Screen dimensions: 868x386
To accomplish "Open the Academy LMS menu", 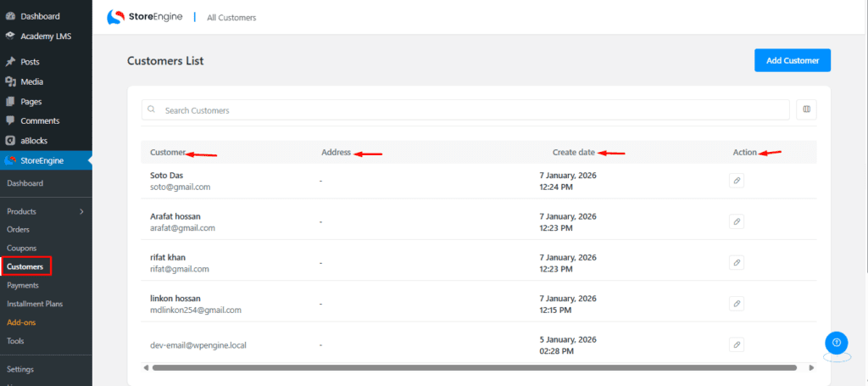I will 46,36.
